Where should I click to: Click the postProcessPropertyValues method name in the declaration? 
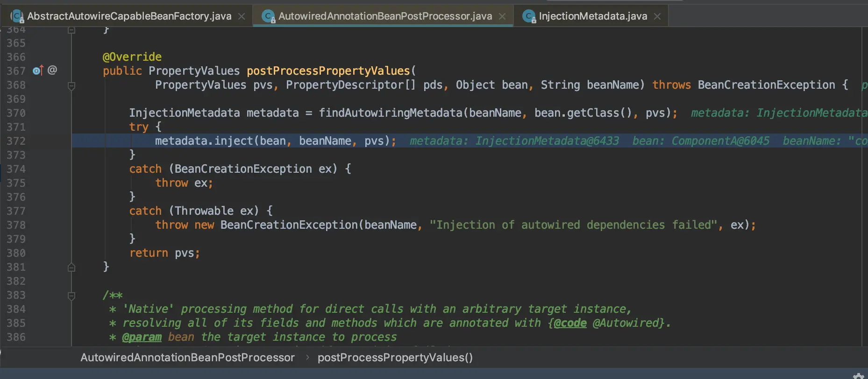pos(328,71)
